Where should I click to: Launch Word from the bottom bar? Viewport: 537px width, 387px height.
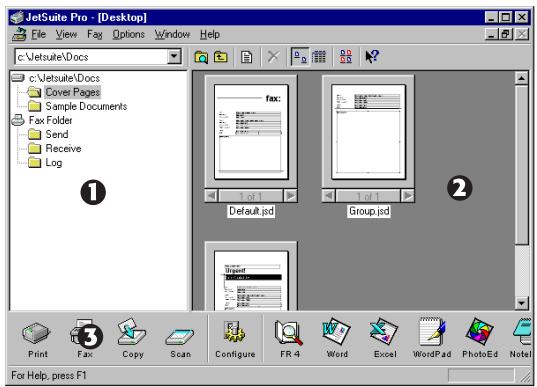[337, 332]
